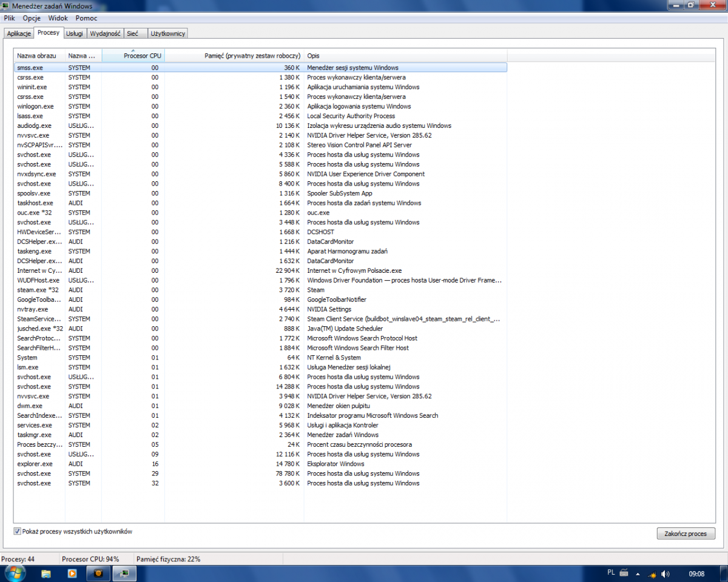Click the Pamięć fizyczna: 22% status entry
Image resolution: width=728 pixels, height=582 pixels.
[x=168, y=559]
